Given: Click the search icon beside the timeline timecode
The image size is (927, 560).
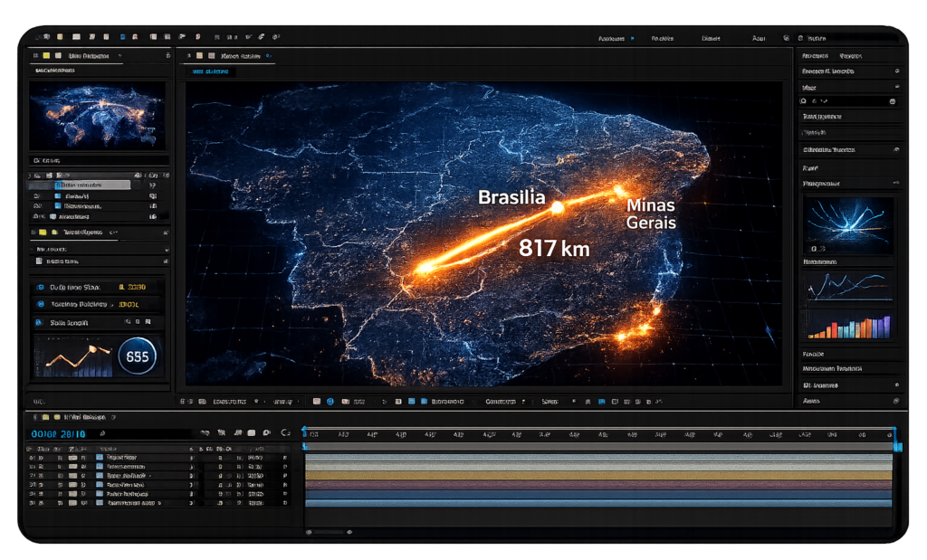Looking at the screenshot, I should click(102, 434).
